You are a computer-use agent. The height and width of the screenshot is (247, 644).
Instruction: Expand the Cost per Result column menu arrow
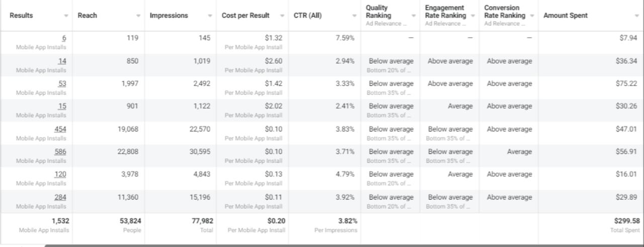pos(282,16)
